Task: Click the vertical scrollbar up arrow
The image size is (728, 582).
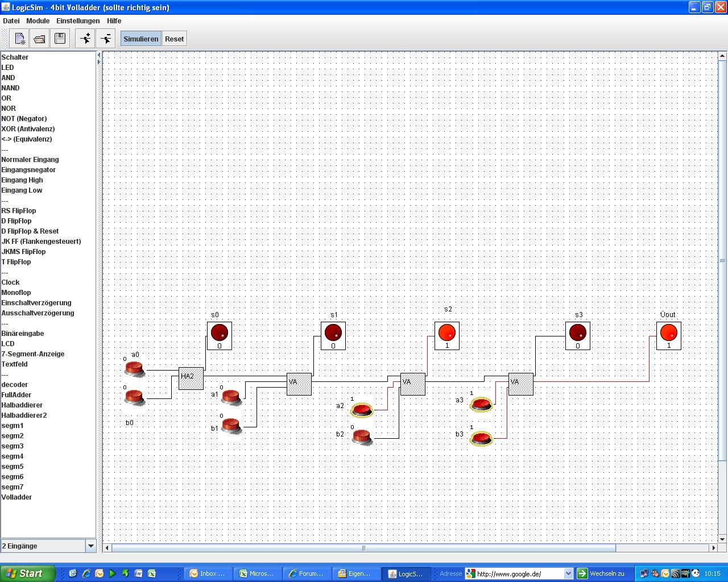Action: click(722, 56)
